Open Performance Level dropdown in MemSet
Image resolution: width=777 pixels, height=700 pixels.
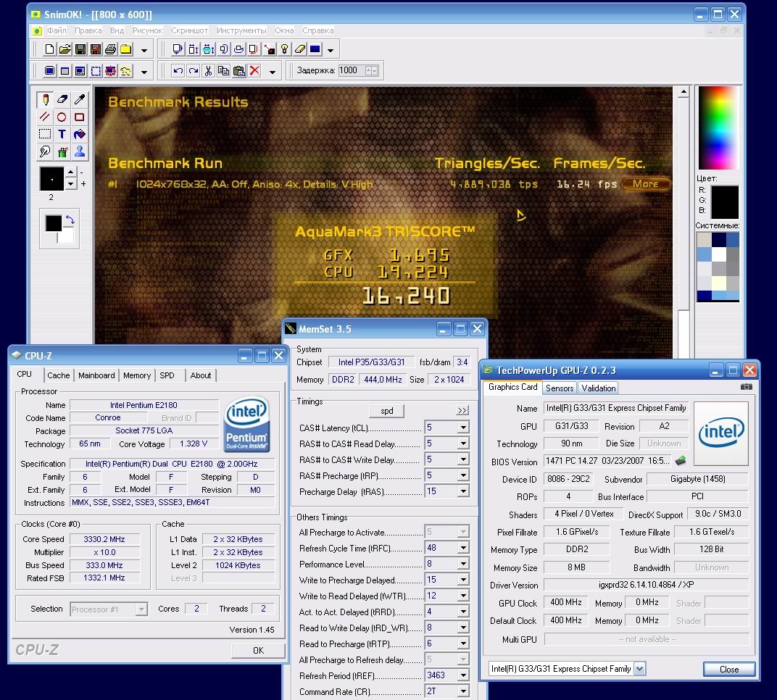(463, 563)
